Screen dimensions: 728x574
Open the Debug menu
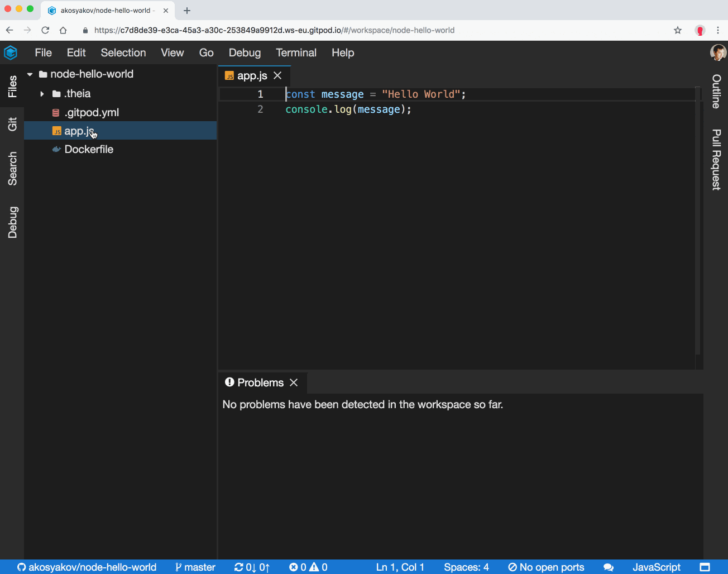coord(244,52)
